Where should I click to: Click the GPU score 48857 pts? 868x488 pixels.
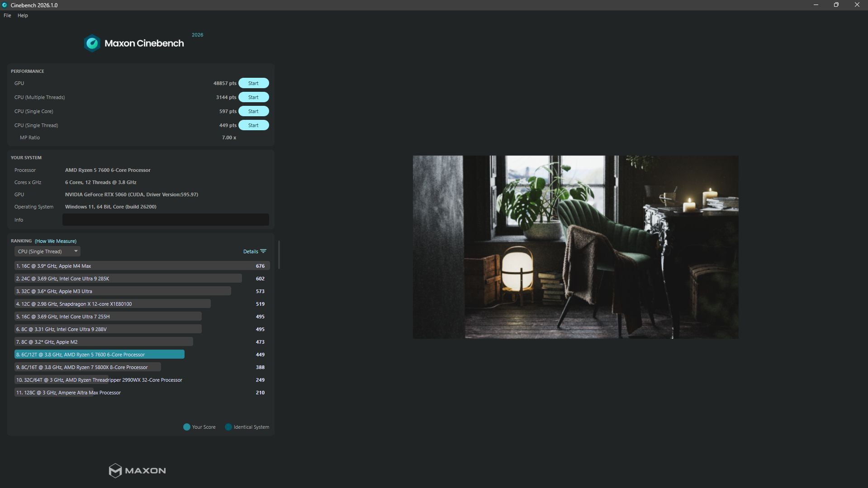pyautogui.click(x=225, y=83)
